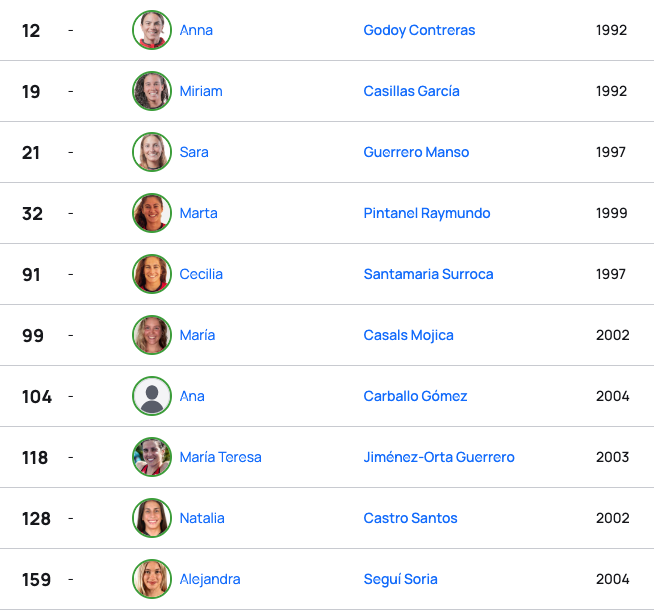Viewport: 654px width, 611px height.
Task: Open the player photo in row 128
Action: (x=152, y=518)
